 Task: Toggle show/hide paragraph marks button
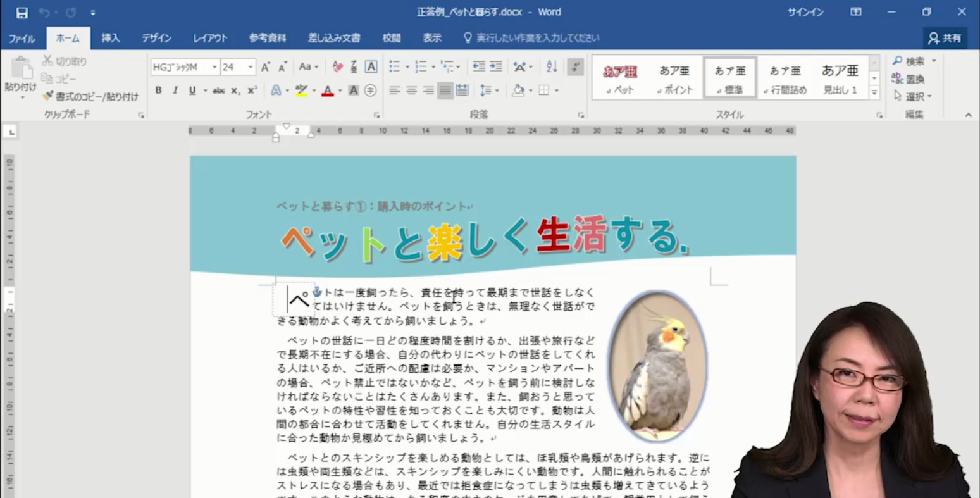pyautogui.click(x=575, y=66)
